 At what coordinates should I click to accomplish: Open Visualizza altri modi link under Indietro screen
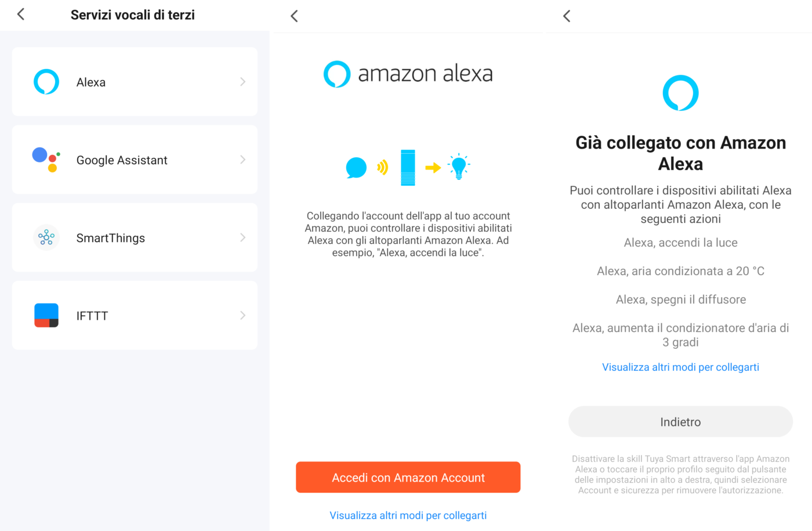(x=680, y=367)
